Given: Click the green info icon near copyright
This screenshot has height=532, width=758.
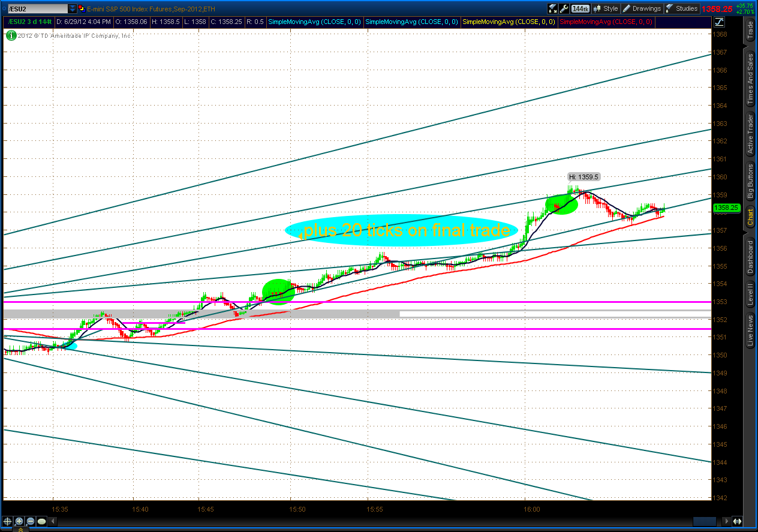Looking at the screenshot, I should [11, 35].
